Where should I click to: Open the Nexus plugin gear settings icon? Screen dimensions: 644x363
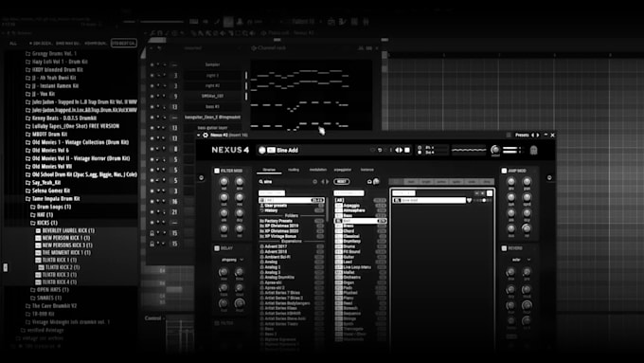tap(206, 135)
